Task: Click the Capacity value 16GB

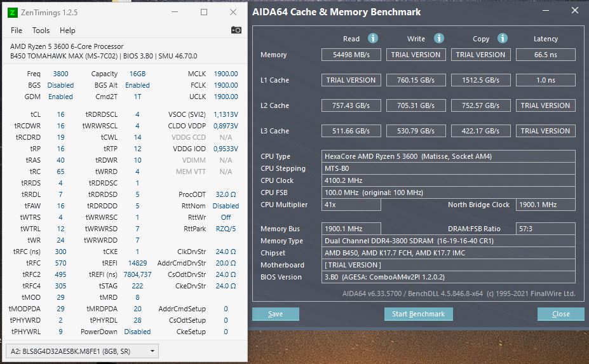Action: pyautogui.click(x=137, y=74)
